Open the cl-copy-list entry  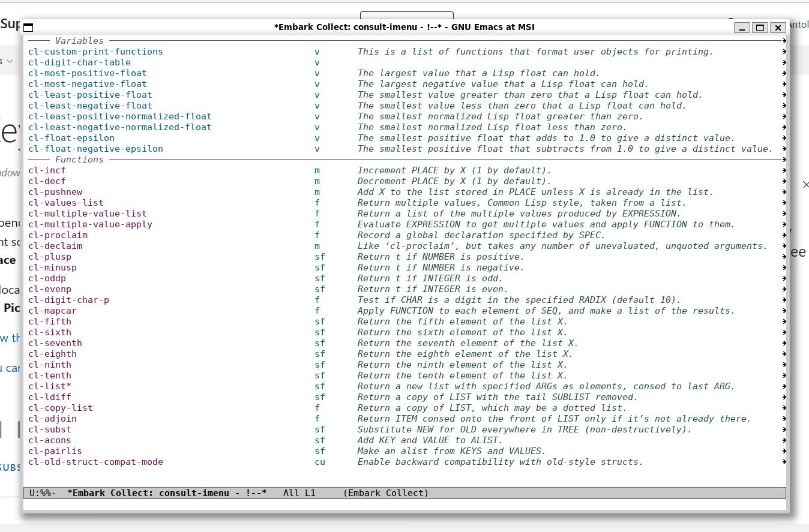coord(61,408)
